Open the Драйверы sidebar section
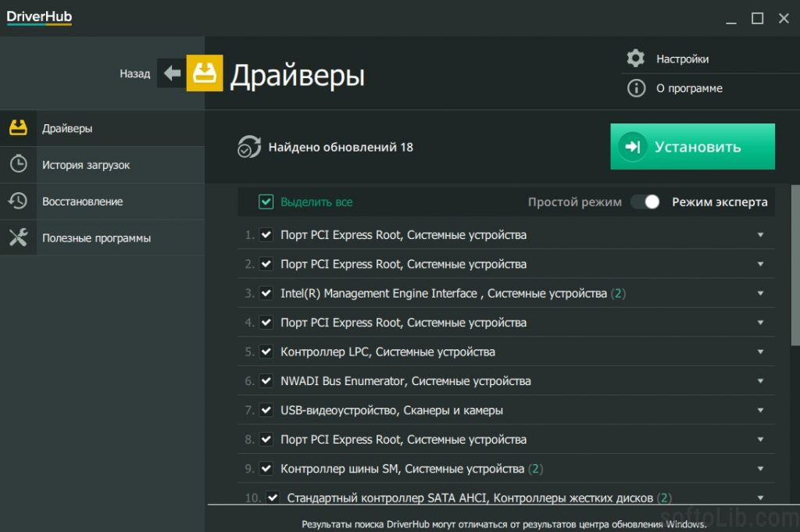The height and width of the screenshot is (532, 800). pos(102,128)
